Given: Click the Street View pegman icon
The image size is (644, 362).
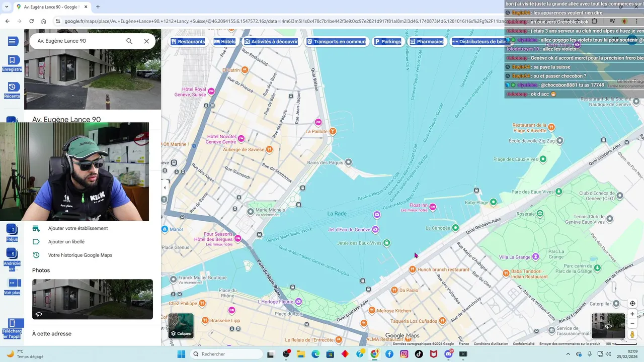Looking at the screenshot, I should tap(632, 334).
